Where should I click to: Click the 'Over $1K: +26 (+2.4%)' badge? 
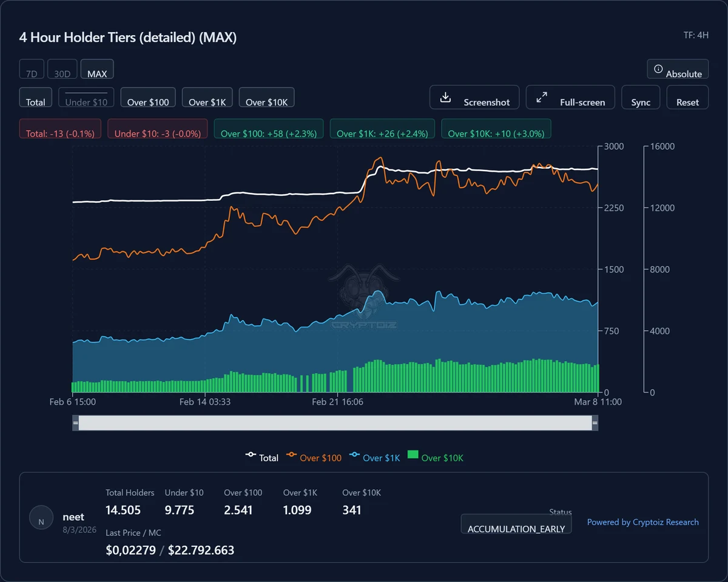tap(382, 129)
